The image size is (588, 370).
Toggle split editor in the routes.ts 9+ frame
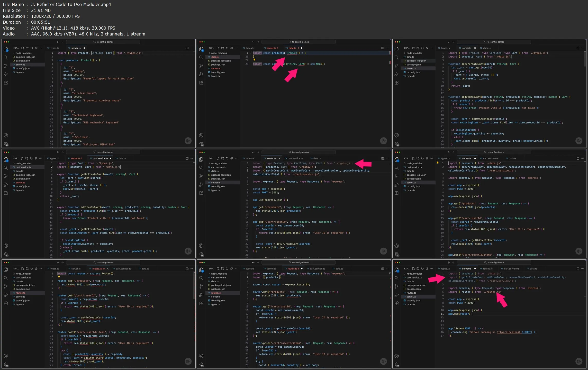point(187,269)
